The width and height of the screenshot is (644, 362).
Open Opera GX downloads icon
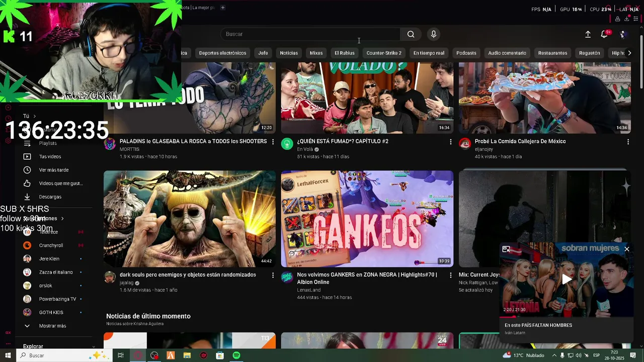pyautogui.click(x=627, y=19)
